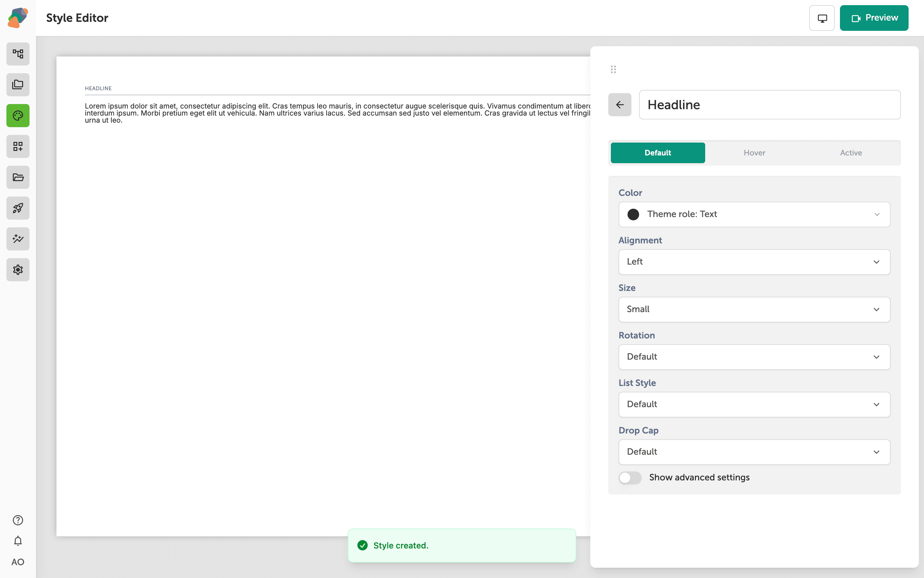
Task: Edit the Headline style name field
Action: [770, 105]
